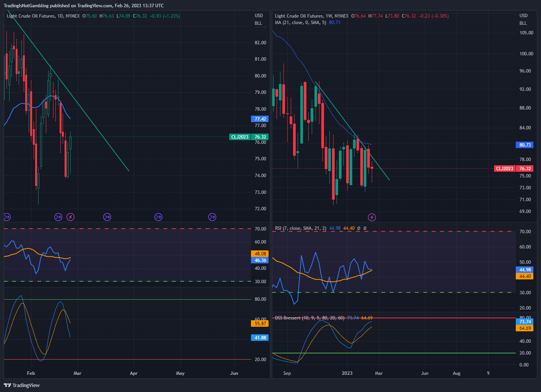The width and height of the screenshot is (541, 392).
Task: Click the 105.00 price level on weekly axis
Action: click(526, 33)
